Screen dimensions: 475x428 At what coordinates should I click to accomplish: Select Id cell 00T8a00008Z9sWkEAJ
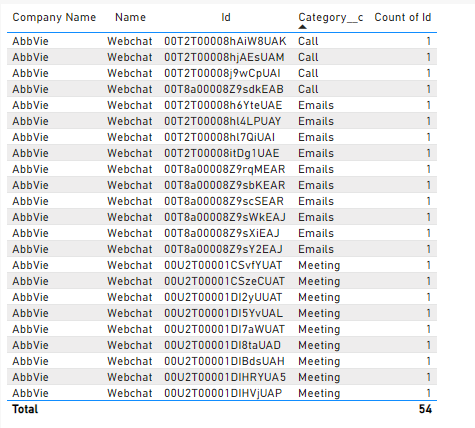(225, 217)
